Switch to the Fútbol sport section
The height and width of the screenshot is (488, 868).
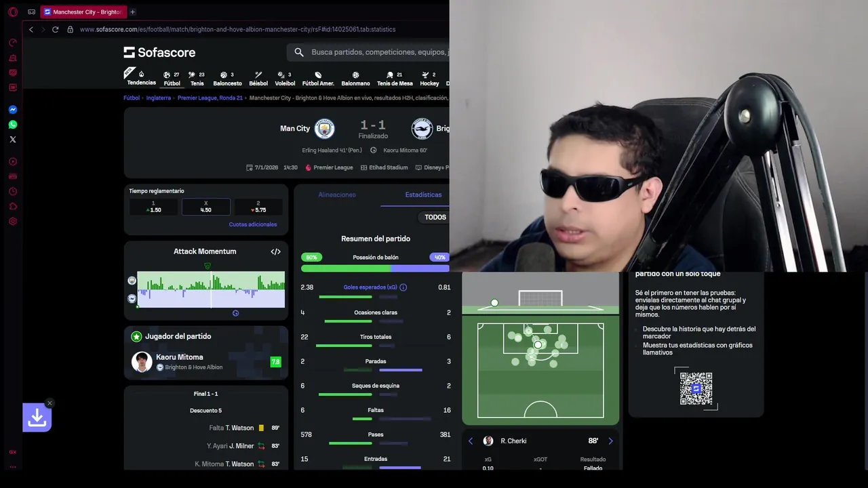(172, 79)
